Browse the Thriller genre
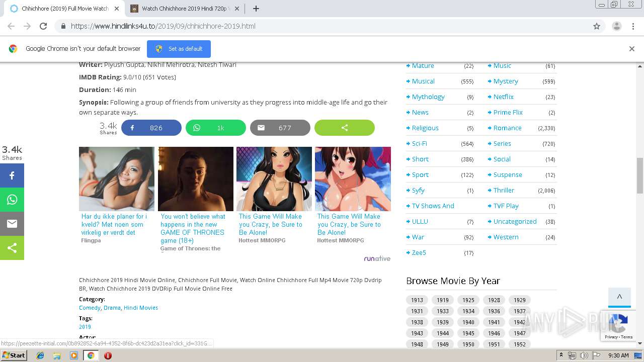This screenshot has height=362, width=644. tap(504, 191)
